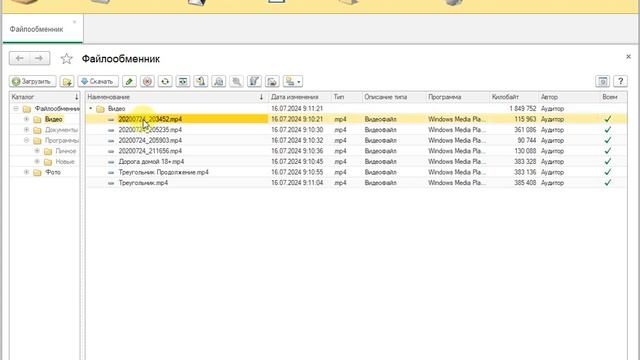Screen dimensions: 640x360
Task: Click the toolbar icon right of refresh
Action: tap(183, 82)
